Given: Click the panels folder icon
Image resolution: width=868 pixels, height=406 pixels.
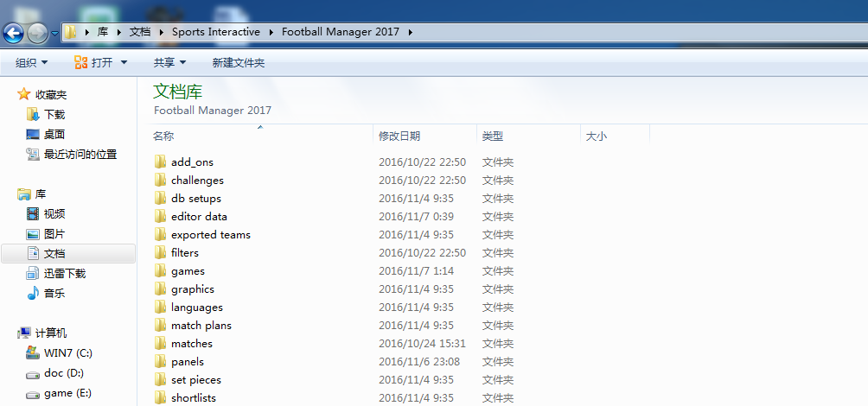Looking at the screenshot, I should tap(161, 361).
